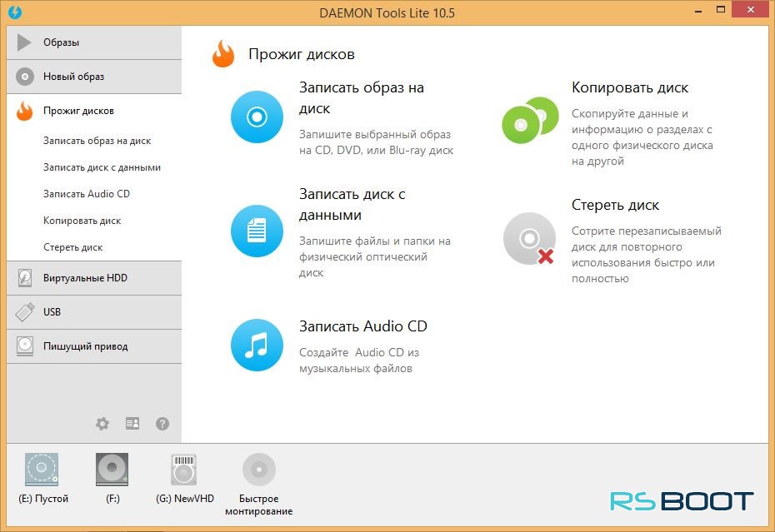Viewport: 775px width, 532px height.
Task: Click the gray disc with red X icon
Action: (x=529, y=239)
